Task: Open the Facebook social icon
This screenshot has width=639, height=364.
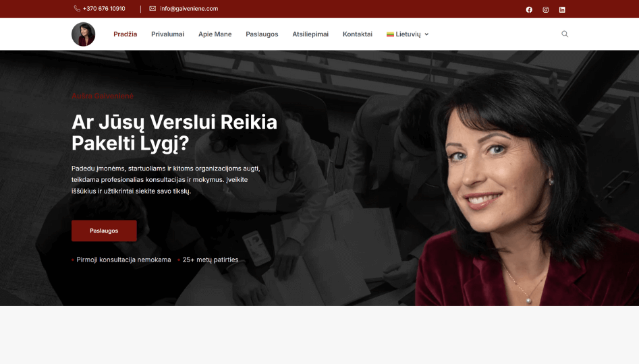Action: coord(529,9)
